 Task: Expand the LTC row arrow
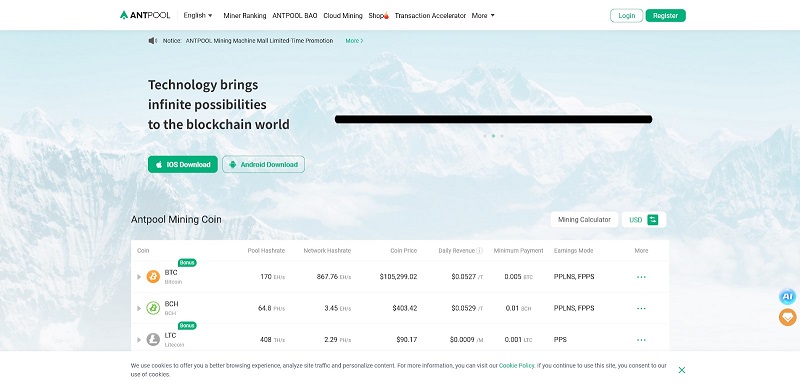point(139,340)
